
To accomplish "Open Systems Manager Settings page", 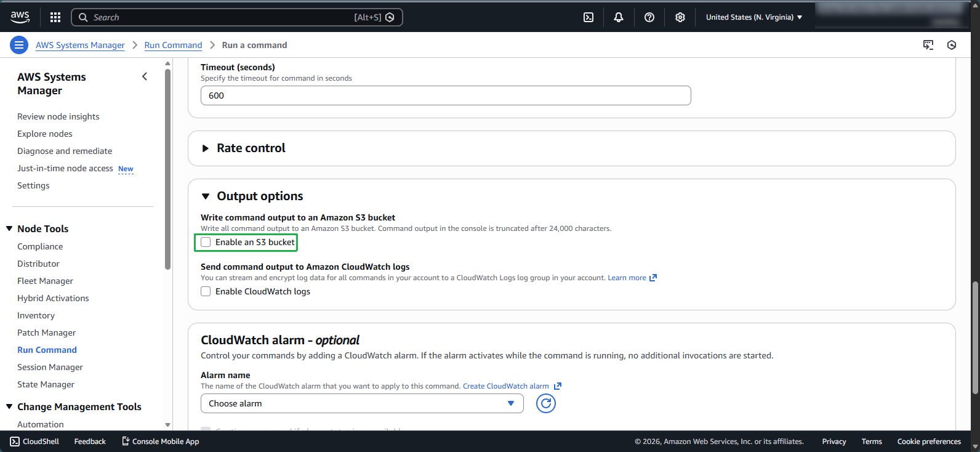I will click(33, 185).
